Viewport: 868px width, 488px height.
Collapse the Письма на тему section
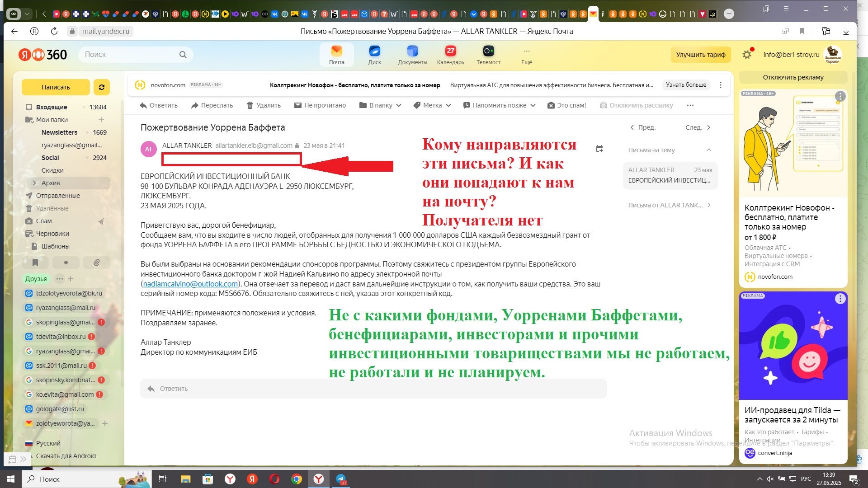708,150
